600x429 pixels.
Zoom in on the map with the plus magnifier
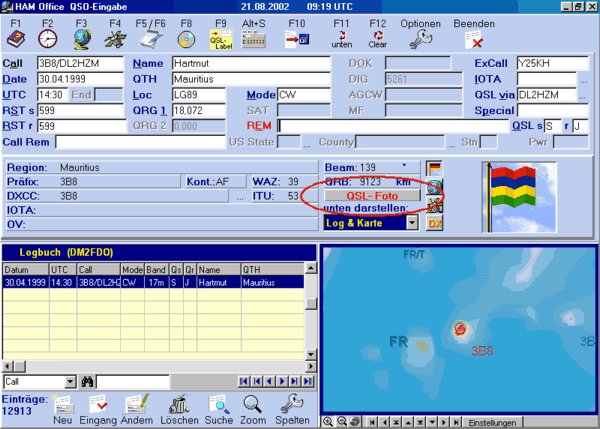coord(328,422)
